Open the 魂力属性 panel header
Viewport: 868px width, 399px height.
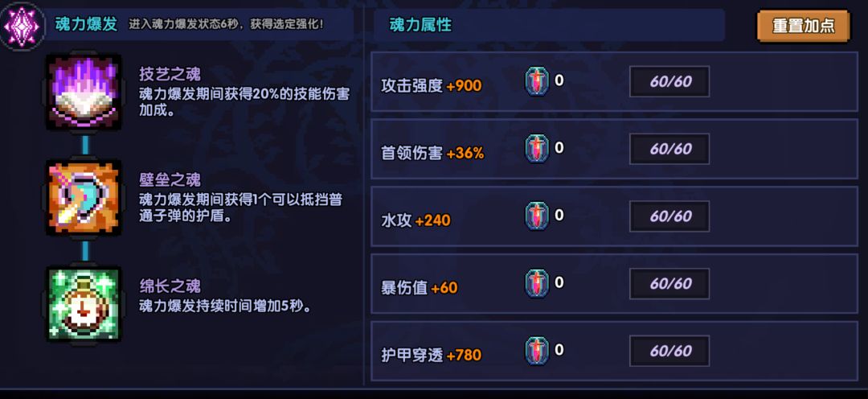click(420, 25)
